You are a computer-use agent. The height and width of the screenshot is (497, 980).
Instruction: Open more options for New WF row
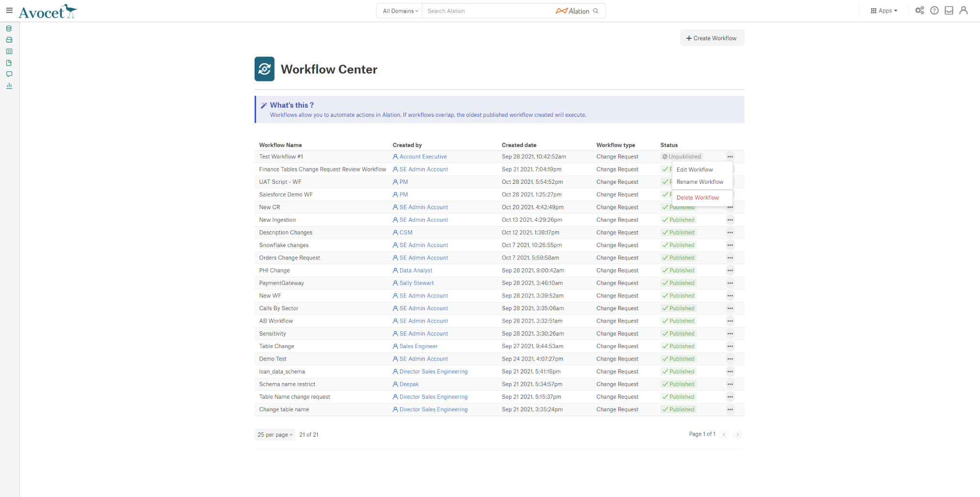[730, 295]
